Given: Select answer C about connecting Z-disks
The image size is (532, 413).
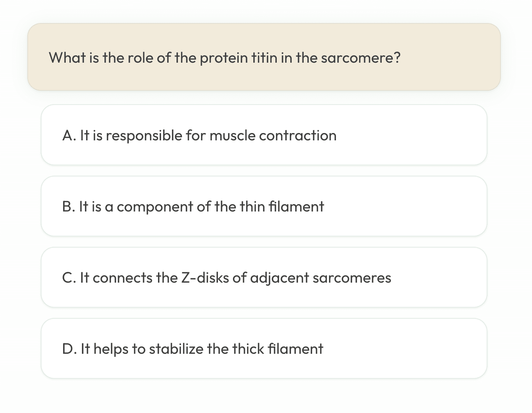Looking at the screenshot, I should pos(264,277).
